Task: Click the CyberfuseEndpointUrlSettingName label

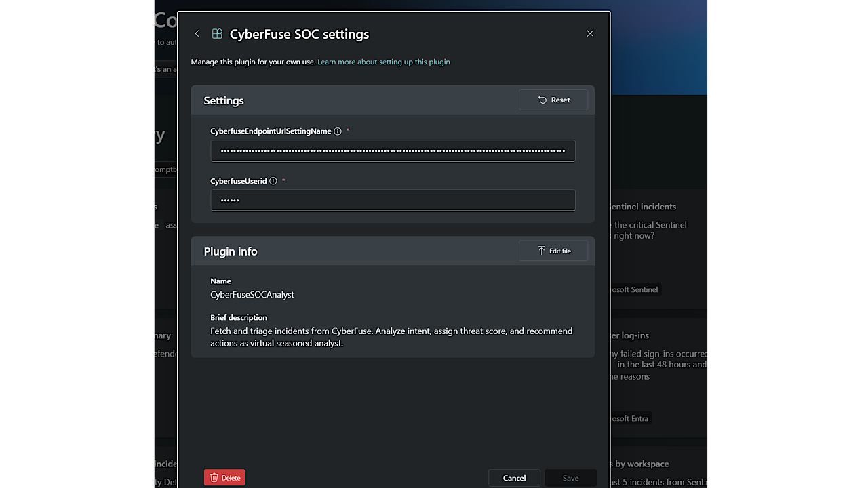Action: tap(271, 131)
